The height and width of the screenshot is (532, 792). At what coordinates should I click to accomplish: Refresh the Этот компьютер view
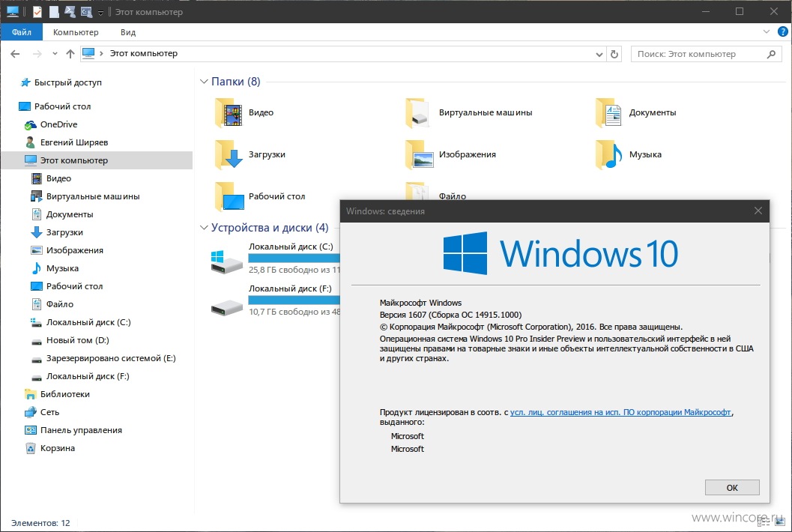click(x=614, y=54)
